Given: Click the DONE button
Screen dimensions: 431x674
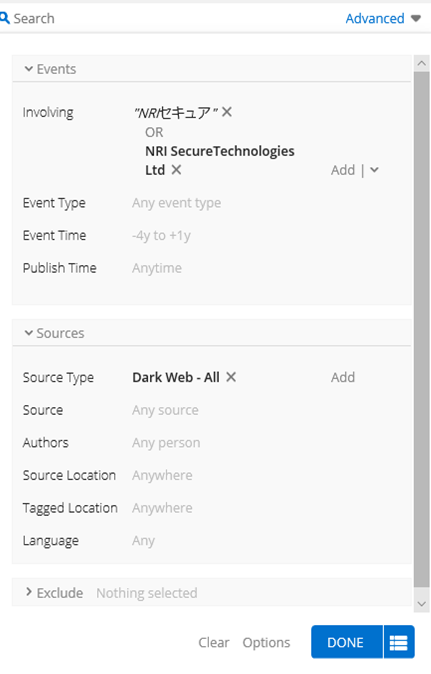Looking at the screenshot, I should pyautogui.click(x=346, y=642).
